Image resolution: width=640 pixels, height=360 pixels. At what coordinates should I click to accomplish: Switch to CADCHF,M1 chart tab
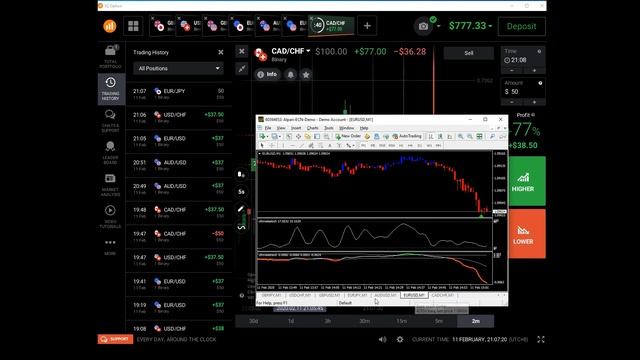(x=443, y=295)
